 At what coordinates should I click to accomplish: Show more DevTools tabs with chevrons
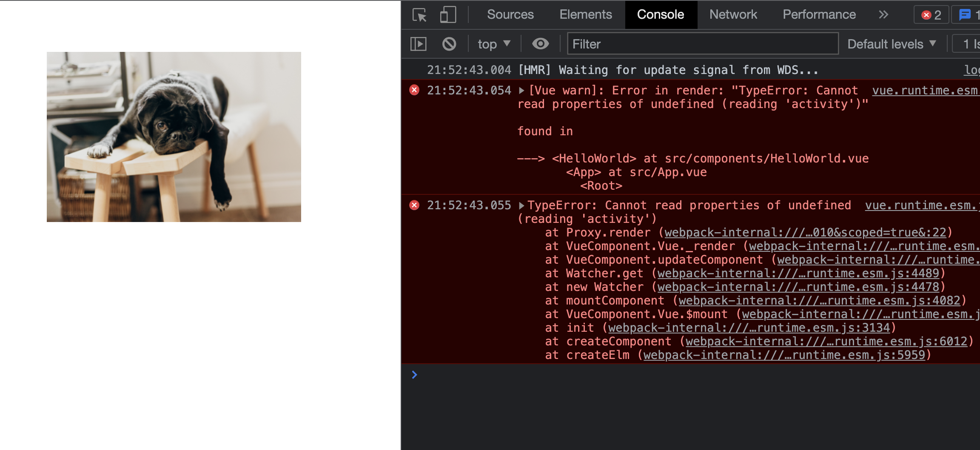[884, 15]
